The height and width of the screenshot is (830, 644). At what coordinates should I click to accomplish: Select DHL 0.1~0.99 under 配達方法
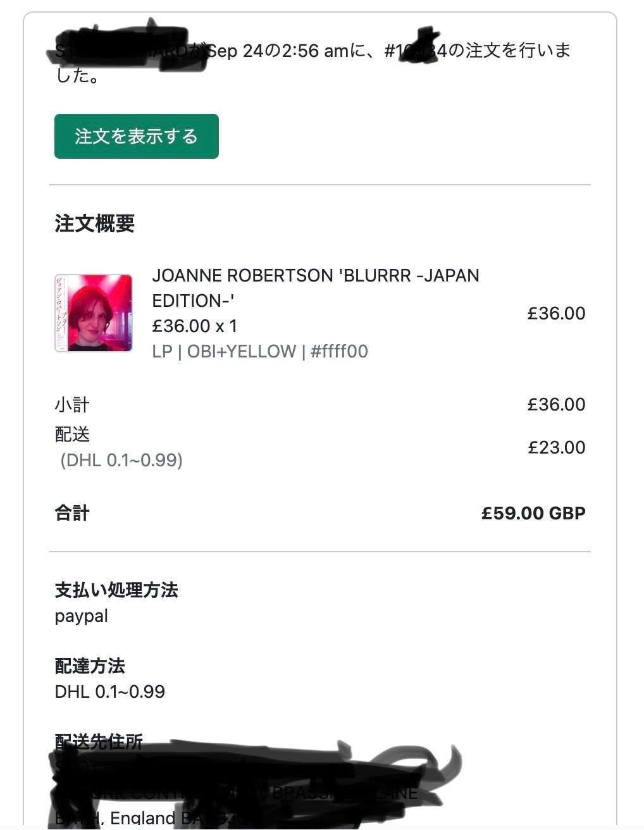(x=109, y=691)
